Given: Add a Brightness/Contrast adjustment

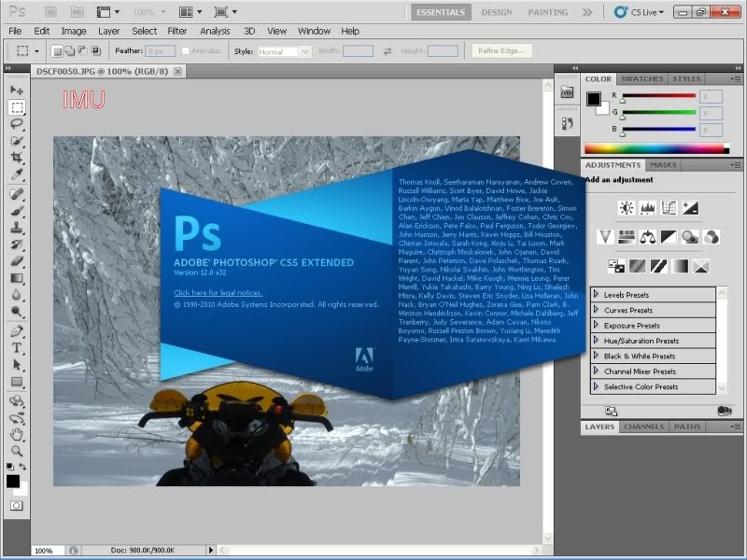Looking at the screenshot, I should click(x=626, y=207).
